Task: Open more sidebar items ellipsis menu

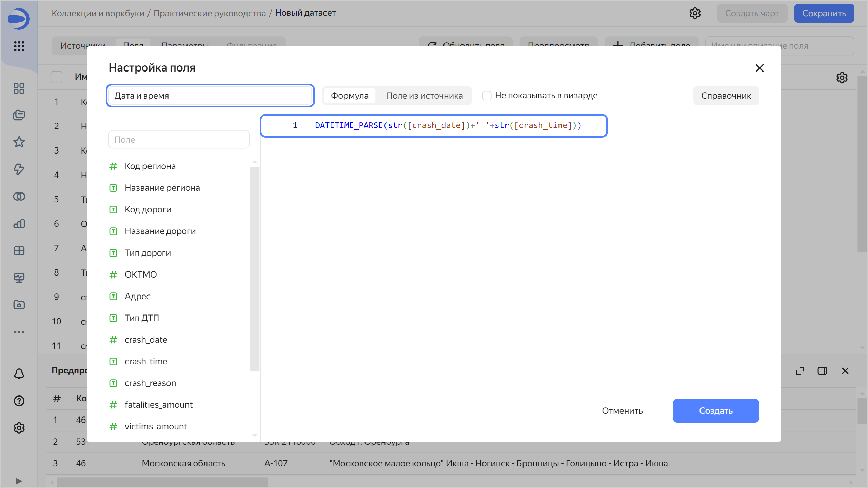Action: pos(19,332)
